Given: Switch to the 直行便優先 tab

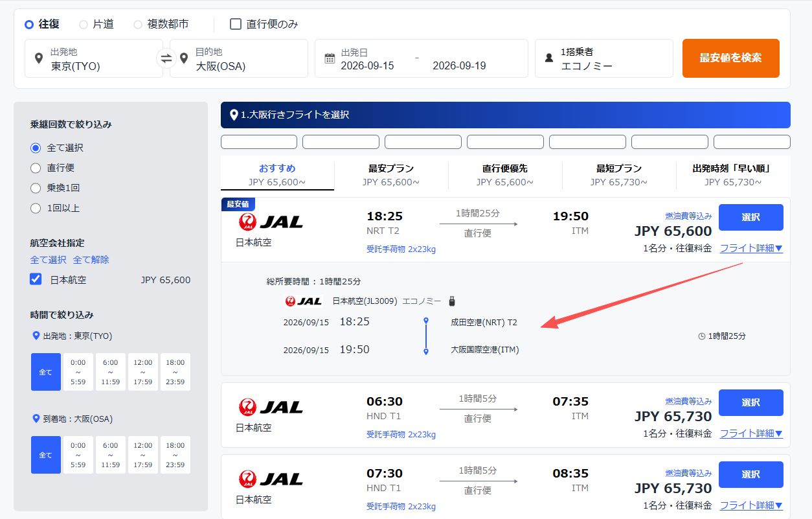Looking at the screenshot, I should coord(505,175).
